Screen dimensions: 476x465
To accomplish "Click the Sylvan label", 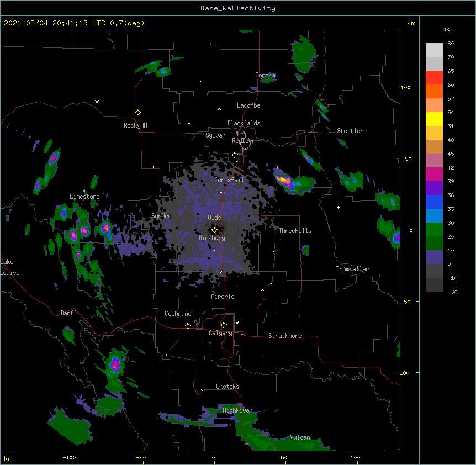I will coord(215,135).
